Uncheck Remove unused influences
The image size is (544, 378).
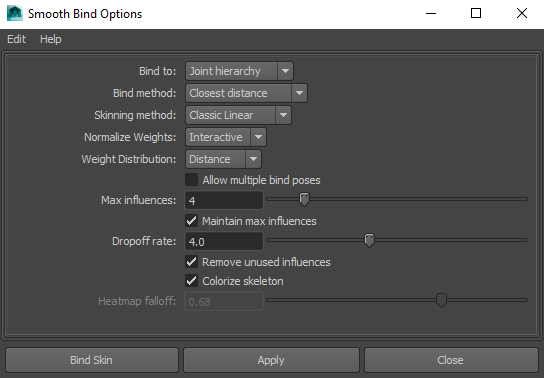[192, 262]
